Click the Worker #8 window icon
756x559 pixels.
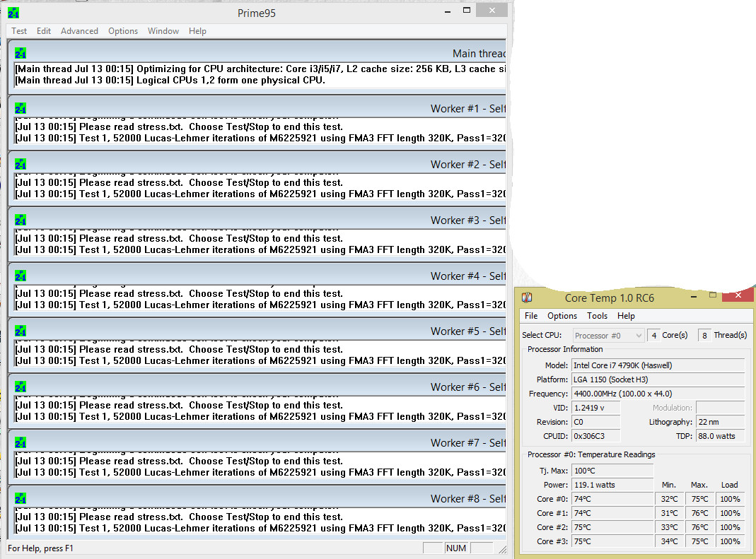(x=21, y=498)
